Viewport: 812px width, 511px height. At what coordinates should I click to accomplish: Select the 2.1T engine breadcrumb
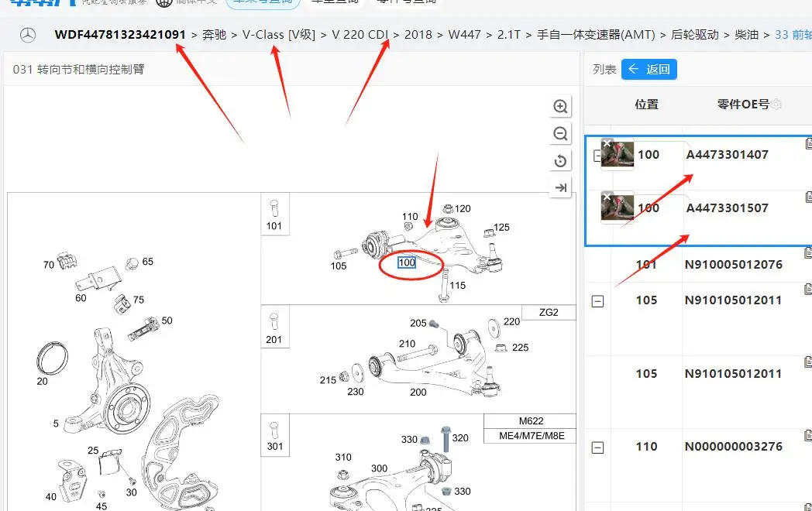point(509,35)
